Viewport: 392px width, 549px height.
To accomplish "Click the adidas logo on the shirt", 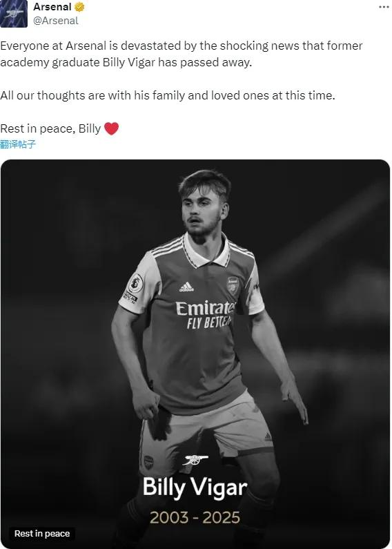I will (186, 287).
